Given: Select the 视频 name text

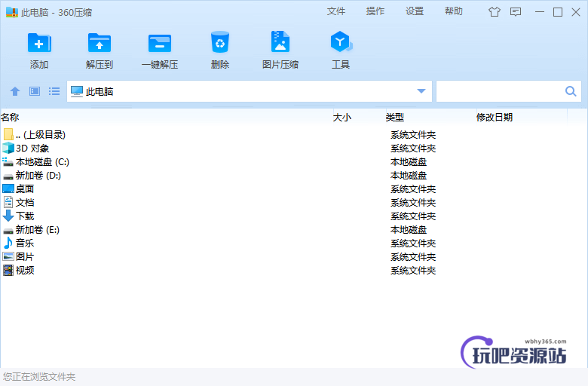Looking at the screenshot, I should pos(25,270).
